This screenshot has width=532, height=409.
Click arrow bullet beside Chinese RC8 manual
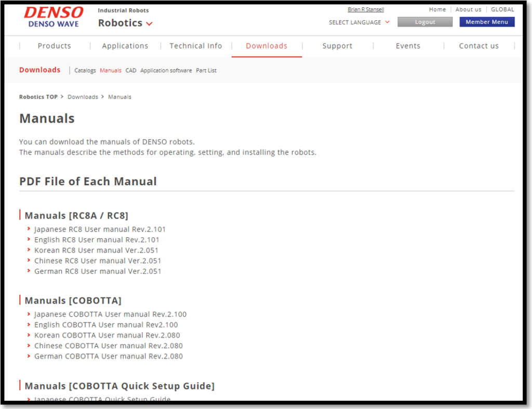coord(29,261)
